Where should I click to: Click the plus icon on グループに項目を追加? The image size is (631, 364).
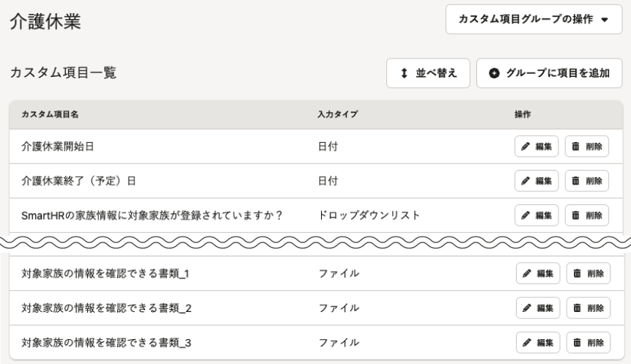coord(494,73)
